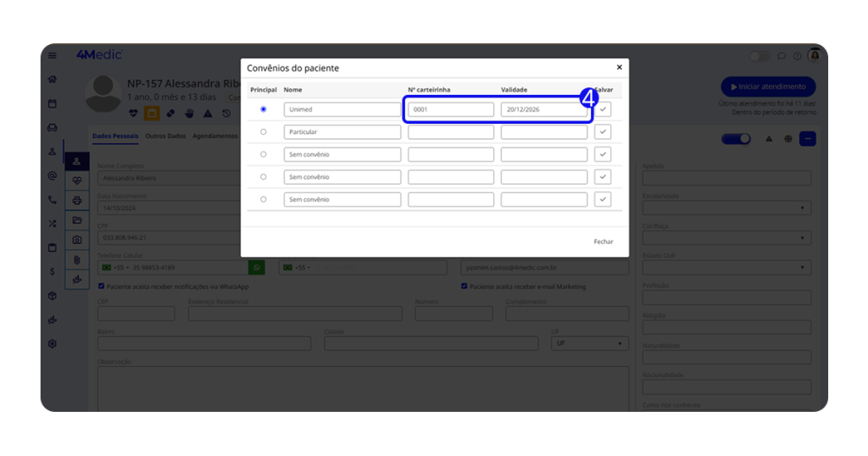Switch to the Agendamentos tab
Screen dimensions: 868x456
(215, 136)
